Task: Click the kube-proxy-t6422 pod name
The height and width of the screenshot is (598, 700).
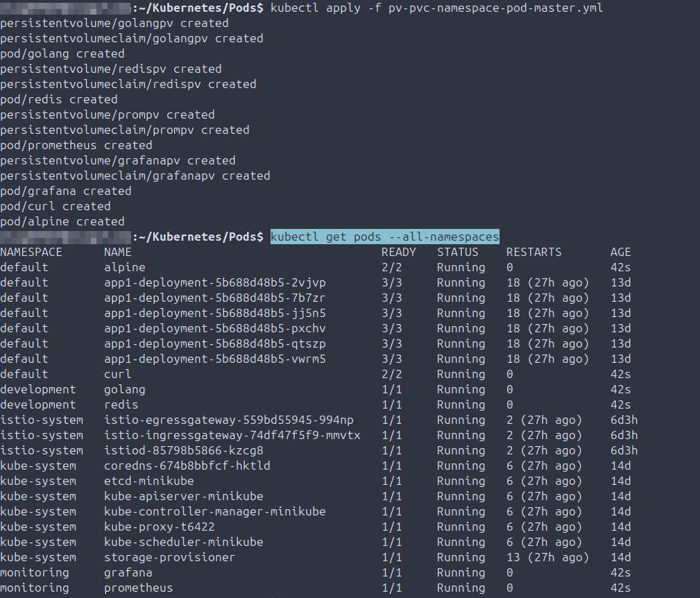Action: click(159, 527)
